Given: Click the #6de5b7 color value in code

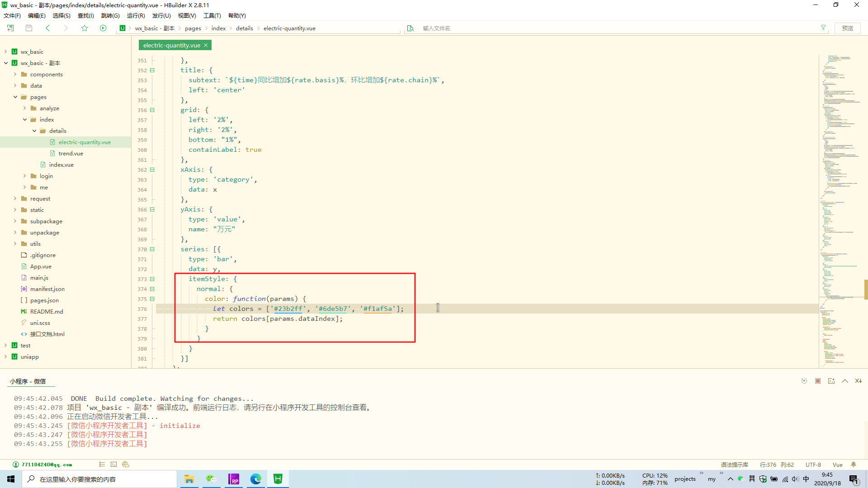Looking at the screenshot, I should coord(333,309).
